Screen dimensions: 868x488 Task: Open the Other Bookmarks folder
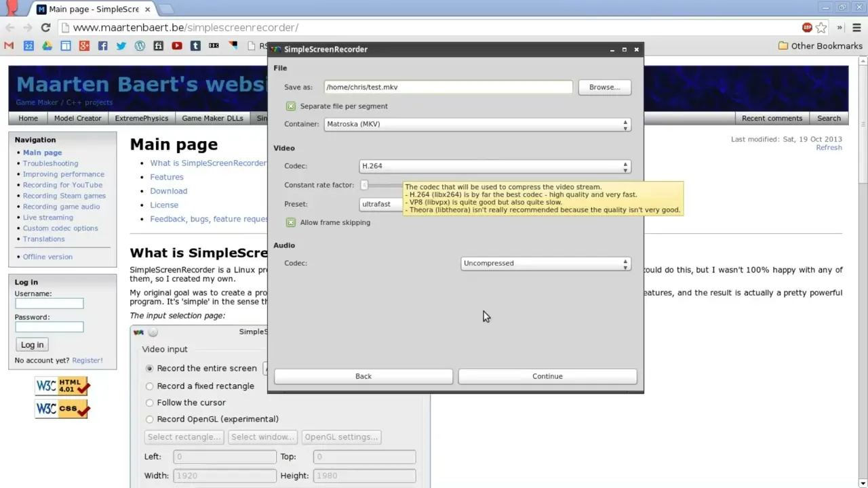[x=820, y=46]
